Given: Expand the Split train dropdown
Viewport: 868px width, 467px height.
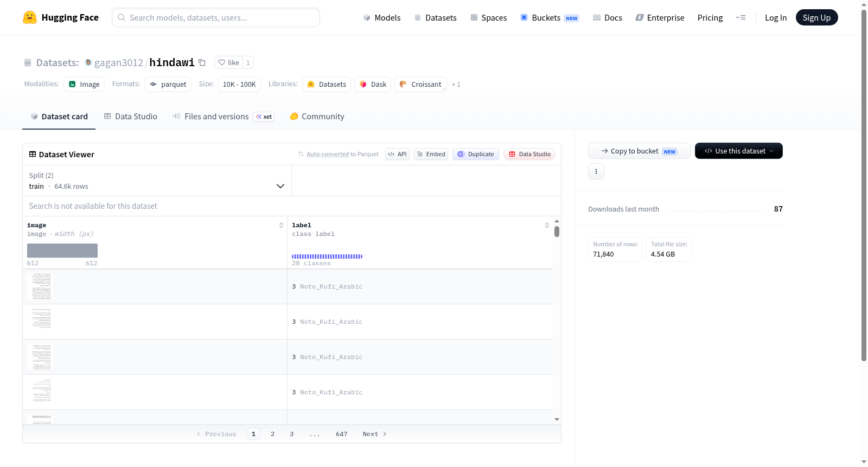Looking at the screenshot, I should (157, 181).
